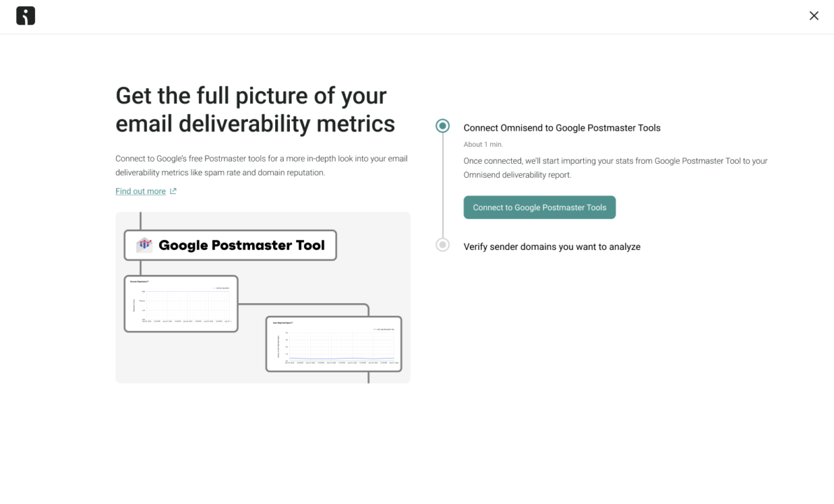Click the Omnisend logo icon
Viewport: 834px width, 504px height.
(25, 16)
